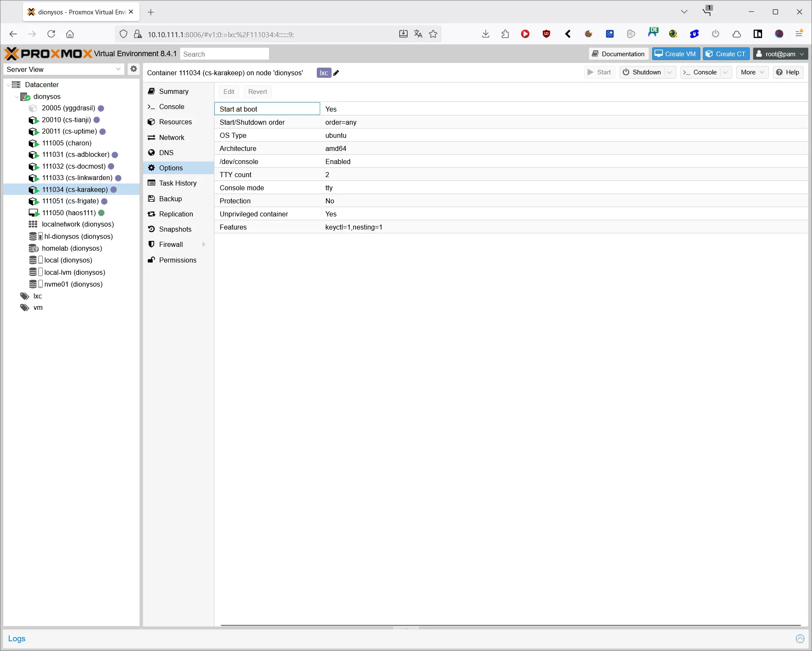Expand the Logs panel with arrow icon
The image size is (812, 651).
pyautogui.click(x=800, y=639)
